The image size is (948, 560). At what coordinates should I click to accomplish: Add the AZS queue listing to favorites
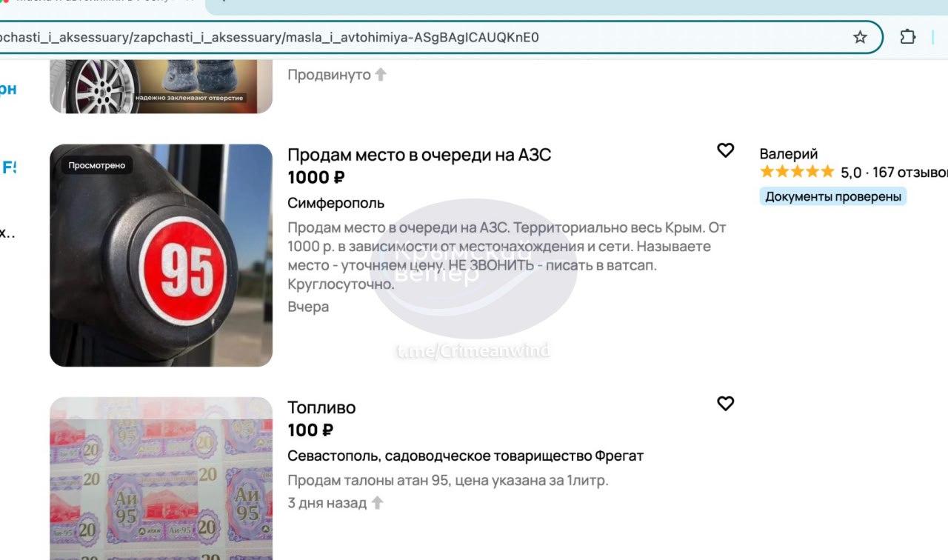pyautogui.click(x=725, y=150)
